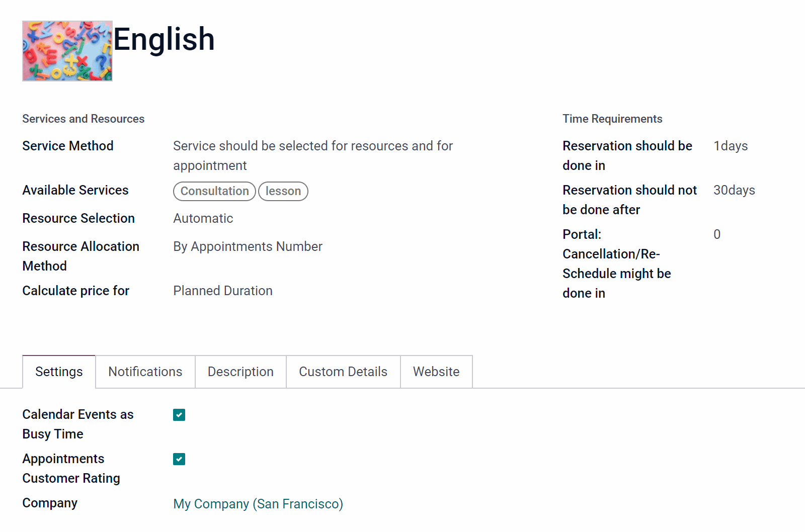Click By Appointments Number allocation value

click(248, 246)
